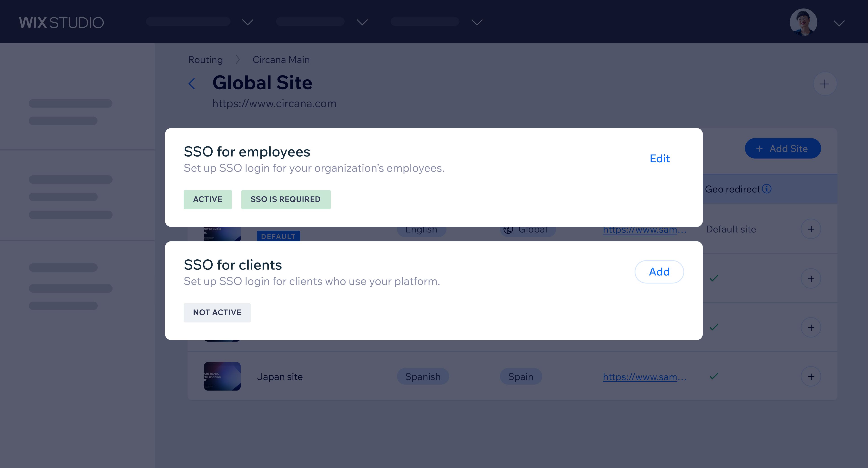Click the Default site label
The width and height of the screenshot is (868, 468).
tap(731, 229)
